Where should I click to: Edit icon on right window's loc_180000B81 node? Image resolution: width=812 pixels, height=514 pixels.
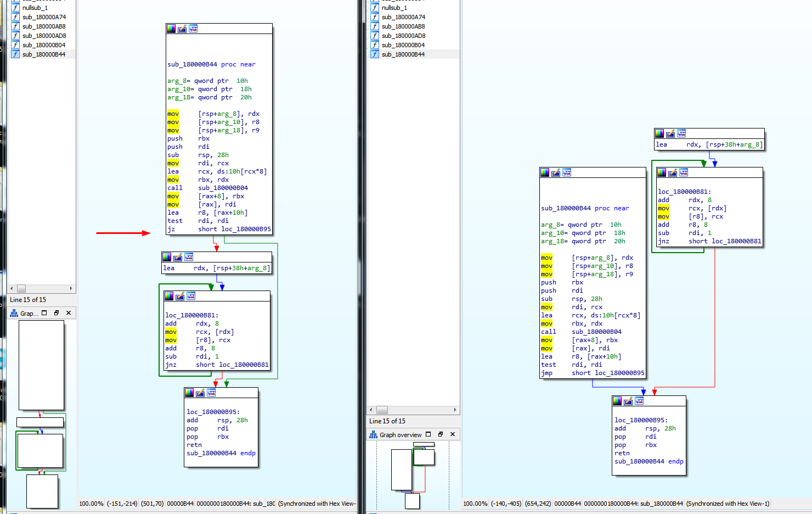[x=673, y=172]
